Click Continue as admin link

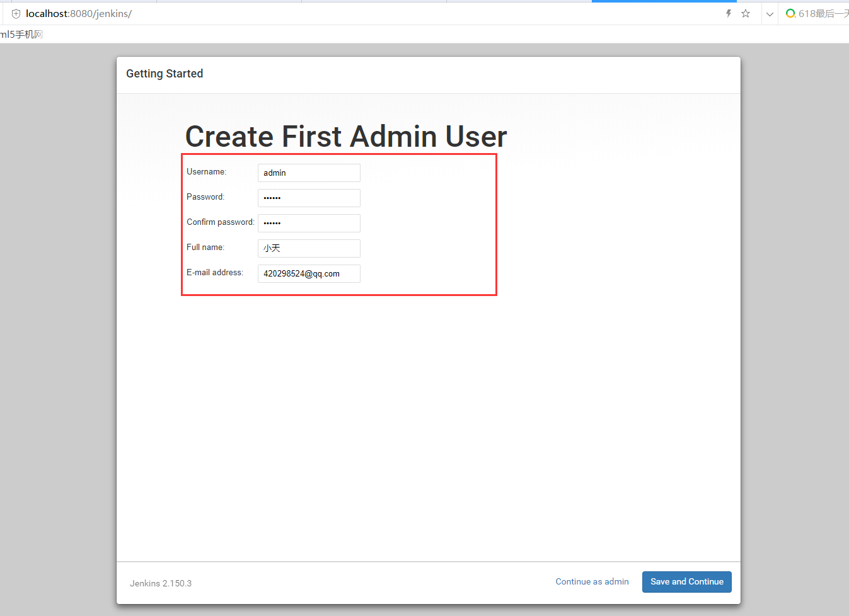pyautogui.click(x=592, y=582)
